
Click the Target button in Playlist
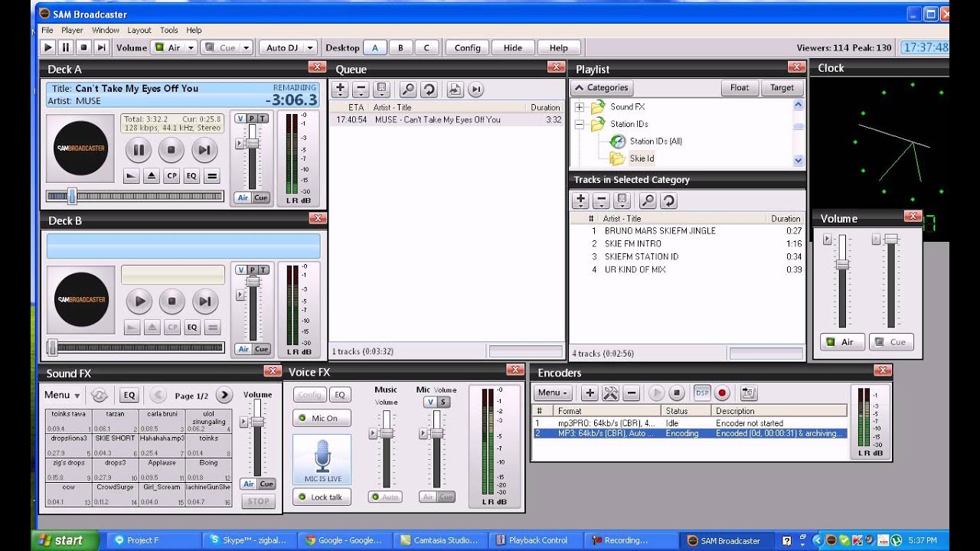click(x=782, y=88)
